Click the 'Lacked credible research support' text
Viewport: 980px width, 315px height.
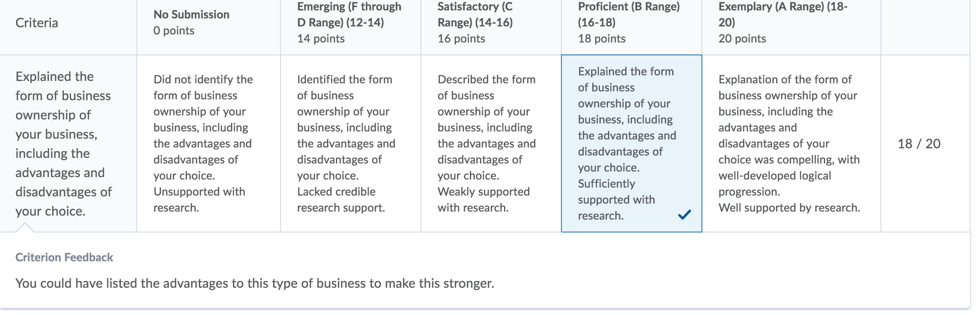[341, 200]
